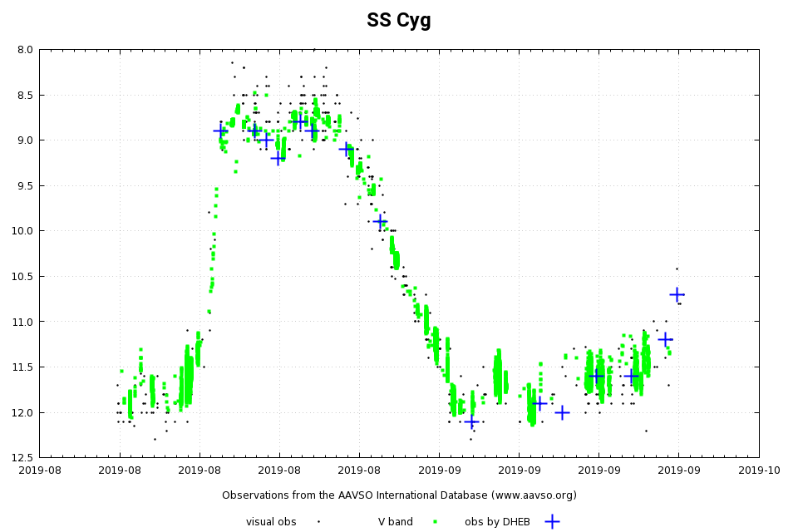Select the rightmost blue cross data point
This screenshot has width=798, height=532.
[677, 294]
